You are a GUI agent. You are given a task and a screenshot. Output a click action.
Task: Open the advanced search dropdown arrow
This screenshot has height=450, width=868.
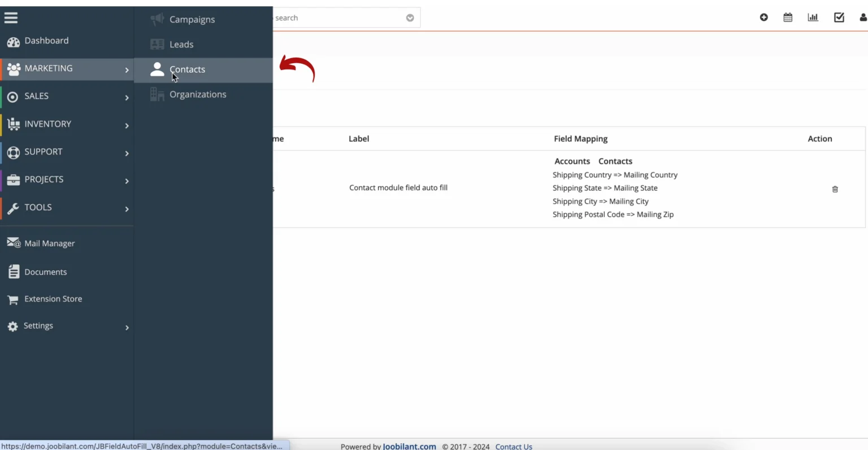(410, 18)
